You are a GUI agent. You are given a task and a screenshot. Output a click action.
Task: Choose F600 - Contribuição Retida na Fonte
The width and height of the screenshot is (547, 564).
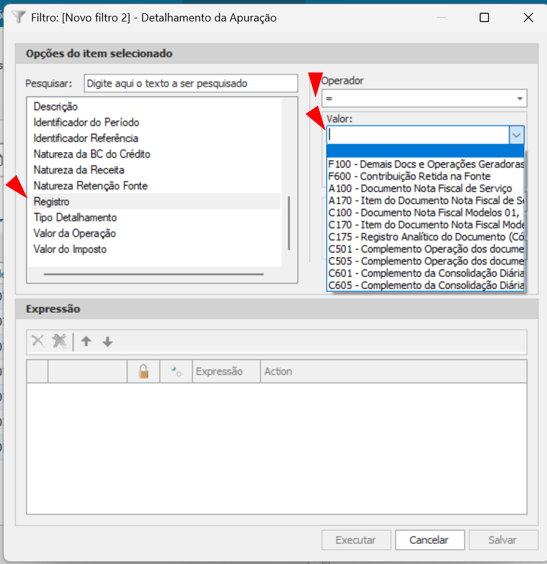pos(409,176)
